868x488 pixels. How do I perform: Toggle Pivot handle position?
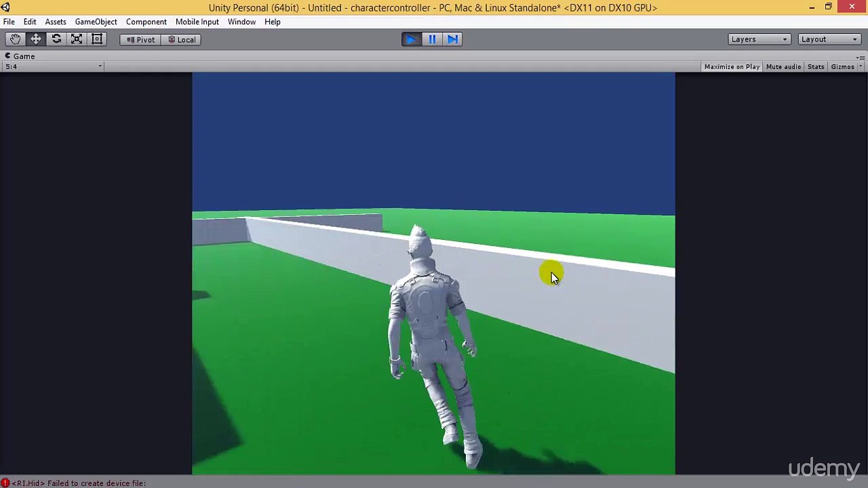[x=140, y=39]
